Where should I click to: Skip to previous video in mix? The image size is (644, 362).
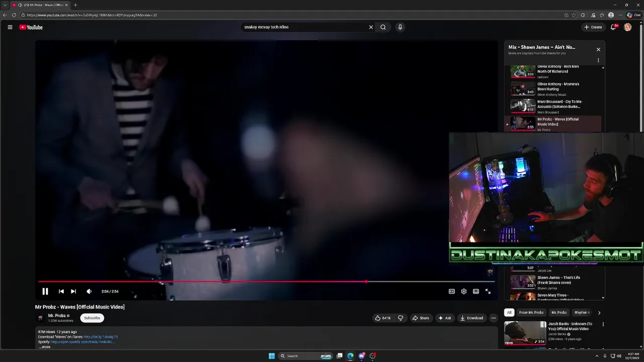(x=61, y=291)
